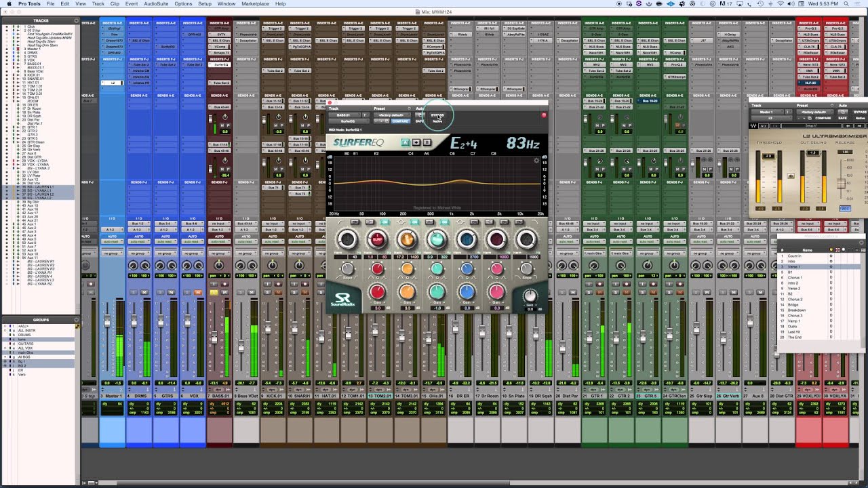This screenshot has height=488, width=868.
Task: Open the BASS.01 track selector in SurferEQ
Action: tap(344, 115)
